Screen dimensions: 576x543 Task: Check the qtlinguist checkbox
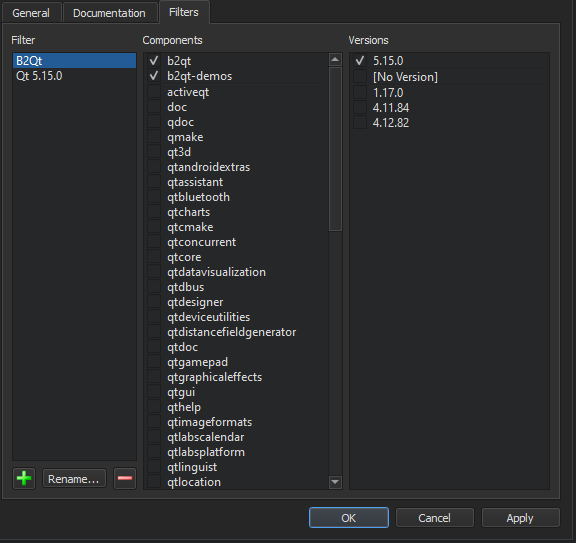click(154, 467)
